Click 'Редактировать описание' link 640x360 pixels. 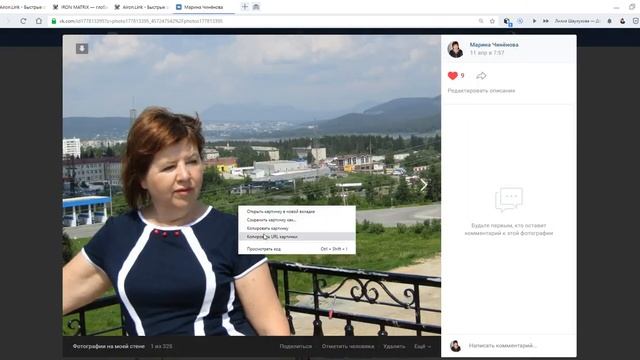click(481, 91)
